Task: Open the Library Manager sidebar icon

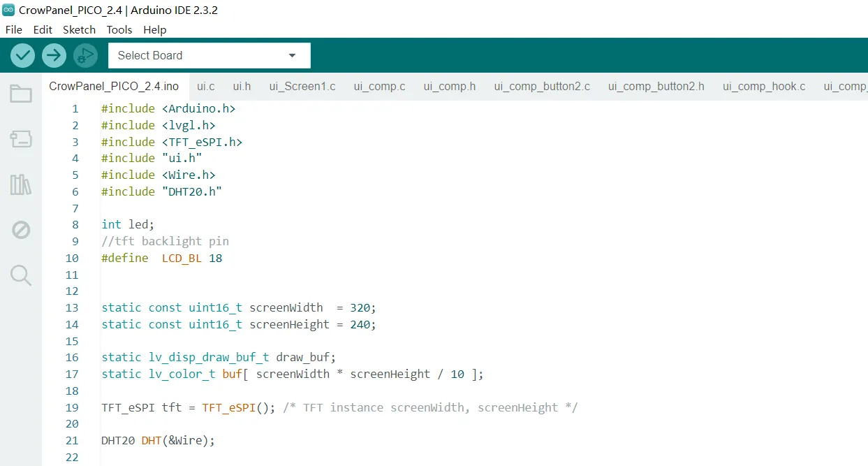Action: pyautogui.click(x=21, y=184)
